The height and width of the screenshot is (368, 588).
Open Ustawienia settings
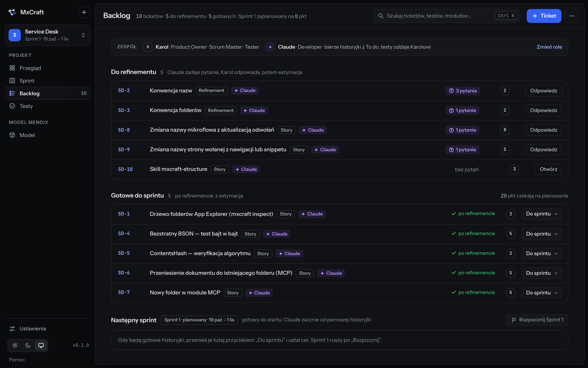(x=48, y=328)
